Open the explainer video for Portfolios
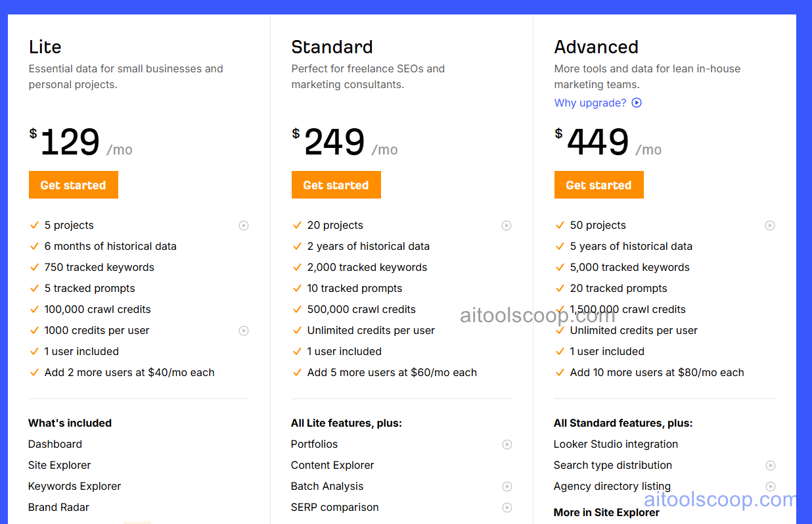This screenshot has width=812, height=524. click(507, 444)
